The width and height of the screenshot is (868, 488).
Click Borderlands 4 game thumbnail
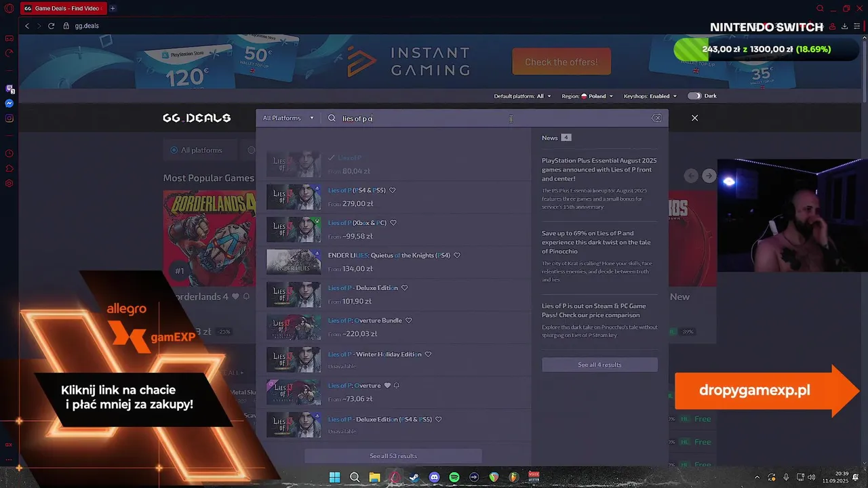209,237
